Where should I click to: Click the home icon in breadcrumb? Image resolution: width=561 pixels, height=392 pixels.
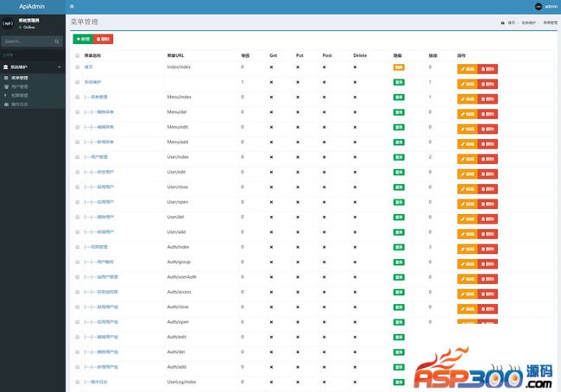502,22
